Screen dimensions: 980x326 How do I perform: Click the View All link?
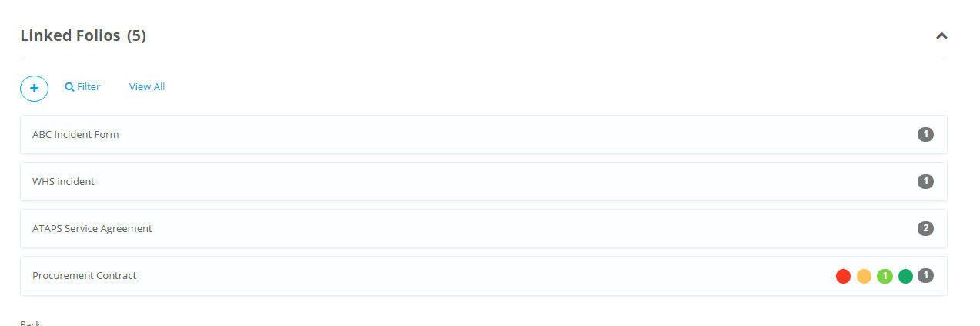[x=147, y=87]
